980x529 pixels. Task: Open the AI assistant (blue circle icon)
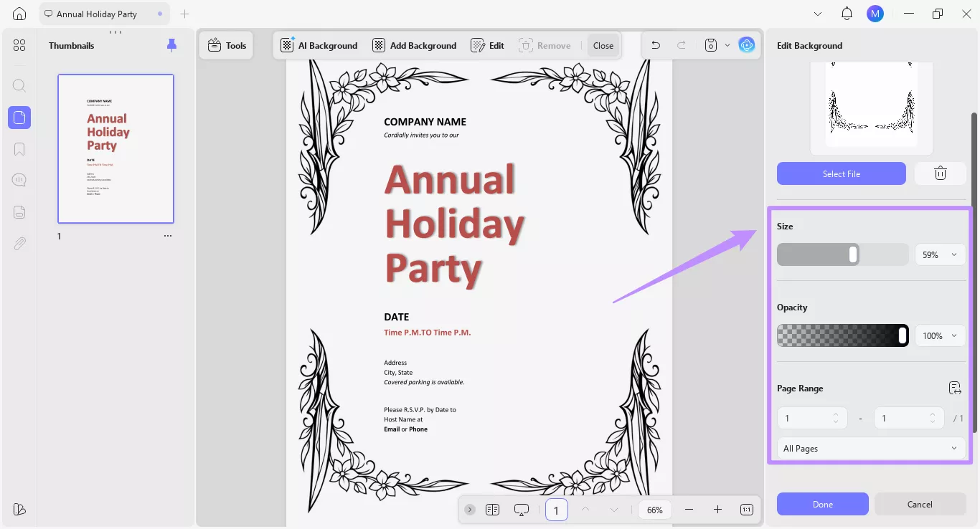coord(747,44)
